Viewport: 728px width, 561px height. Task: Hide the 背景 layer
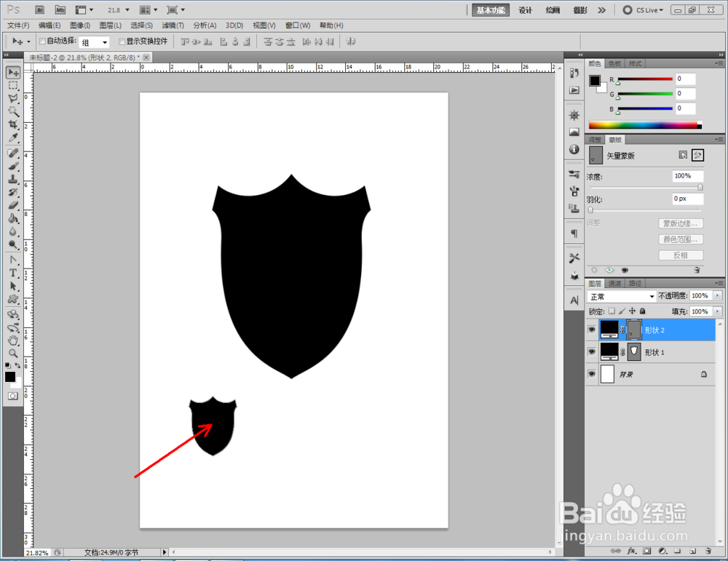click(x=591, y=373)
